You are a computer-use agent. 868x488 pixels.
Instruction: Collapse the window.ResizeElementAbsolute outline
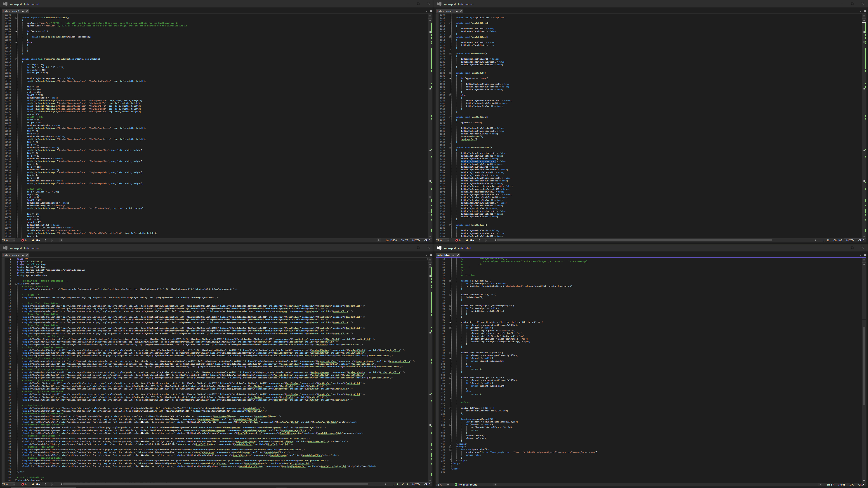(x=450, y=322)
